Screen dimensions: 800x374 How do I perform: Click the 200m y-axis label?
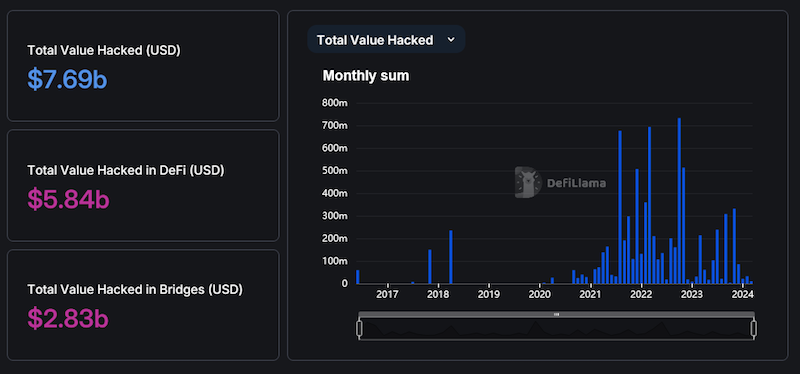tap(335, 238)
